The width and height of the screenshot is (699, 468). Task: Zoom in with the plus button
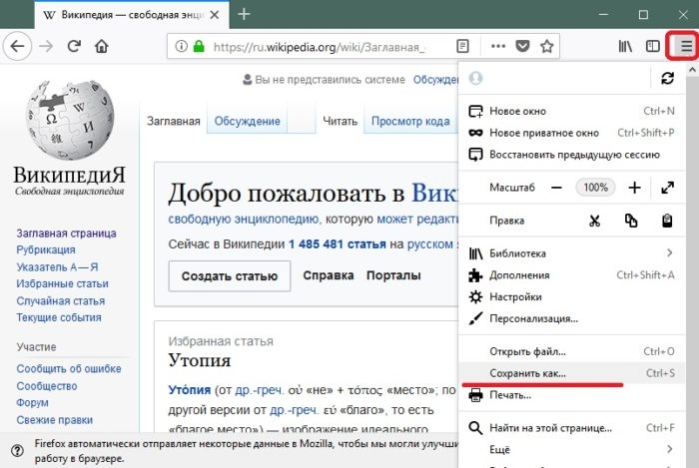[634, 188]
